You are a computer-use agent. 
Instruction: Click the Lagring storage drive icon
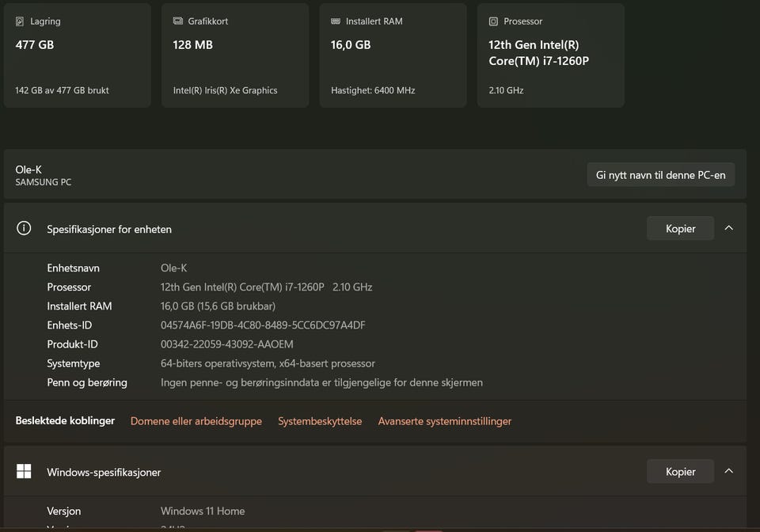pyautogui.click(x=20, y=21)
